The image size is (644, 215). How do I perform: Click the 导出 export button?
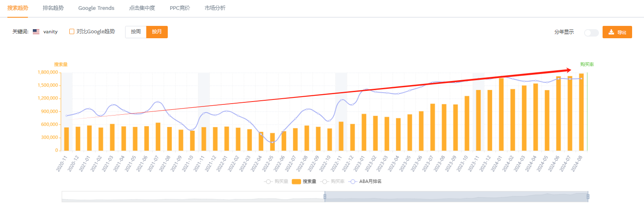tap(617, 32)
